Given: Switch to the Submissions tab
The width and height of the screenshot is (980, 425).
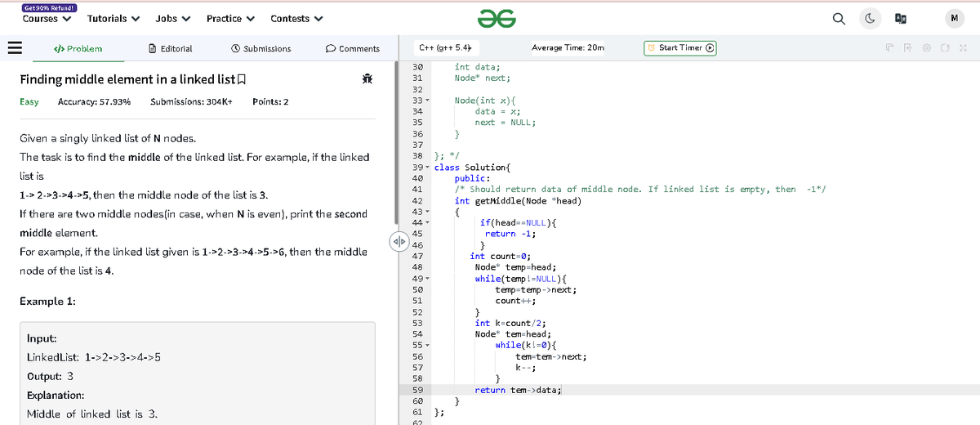Looking at the screenshot, I should point(261,48).
